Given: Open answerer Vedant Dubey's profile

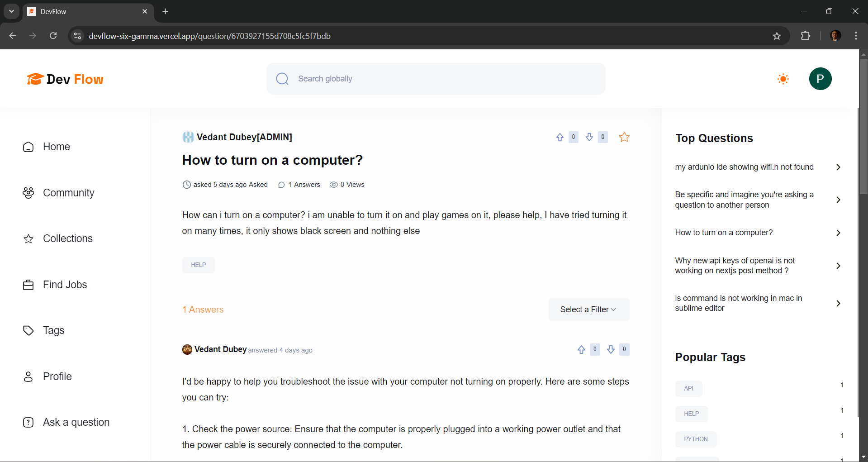Looking at the screenshot, I should (x=220, y=349).
